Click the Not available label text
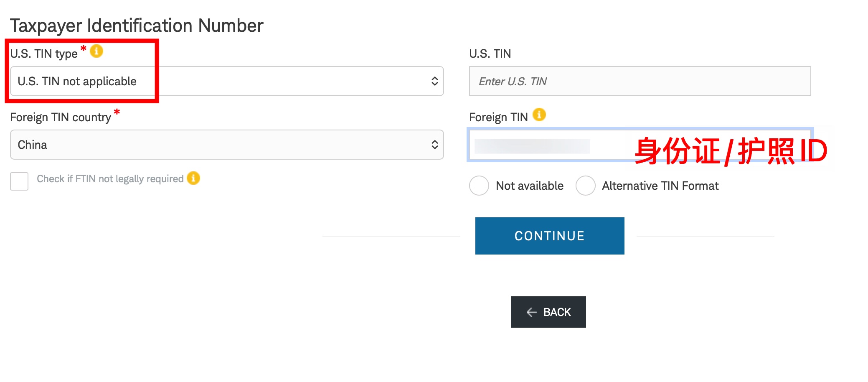 [530, 186]
